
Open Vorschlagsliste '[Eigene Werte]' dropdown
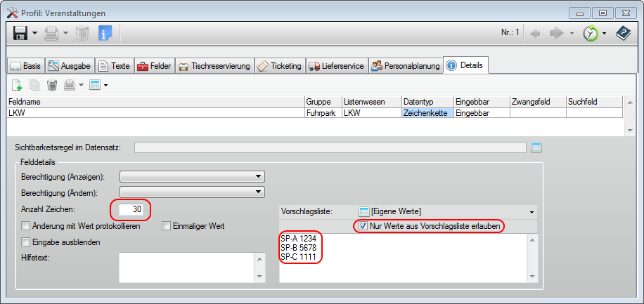pyautogui.click(x=447, y=211)
